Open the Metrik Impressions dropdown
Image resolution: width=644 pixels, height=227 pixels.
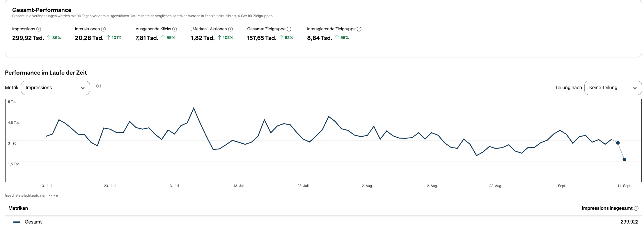pos(55,88)
